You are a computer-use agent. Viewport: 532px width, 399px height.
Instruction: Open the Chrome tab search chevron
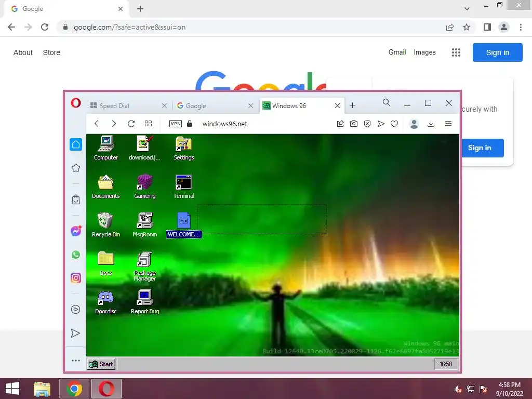coord(467,9)
